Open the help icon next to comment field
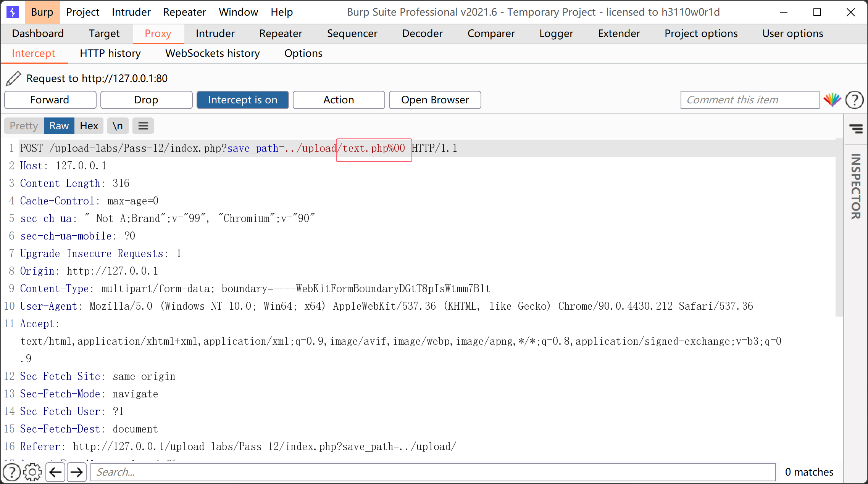The image size is (868, 484). click(854, 100)
